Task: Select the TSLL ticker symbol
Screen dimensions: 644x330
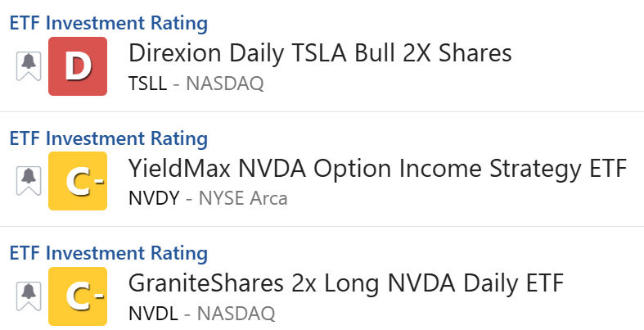Action: coord(147,84)
